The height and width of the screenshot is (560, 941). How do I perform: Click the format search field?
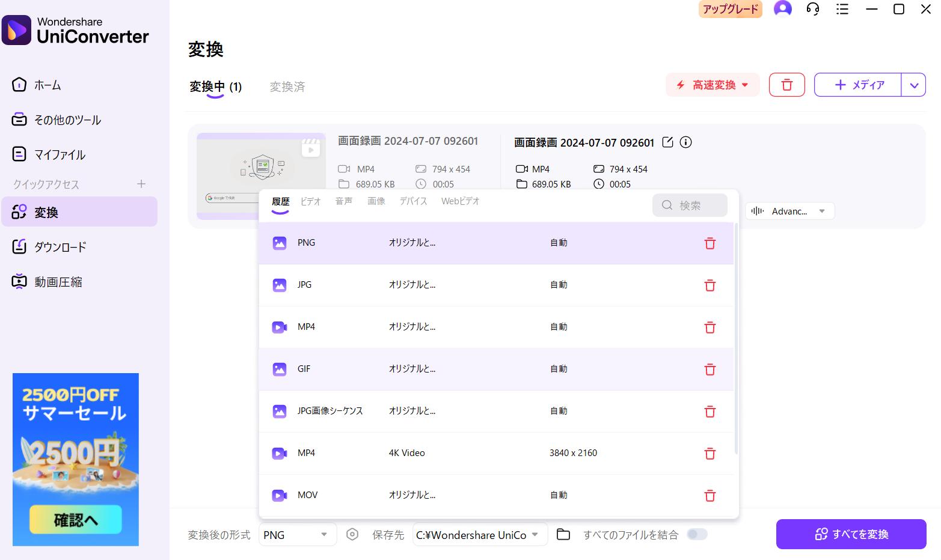tap(690, 205)
